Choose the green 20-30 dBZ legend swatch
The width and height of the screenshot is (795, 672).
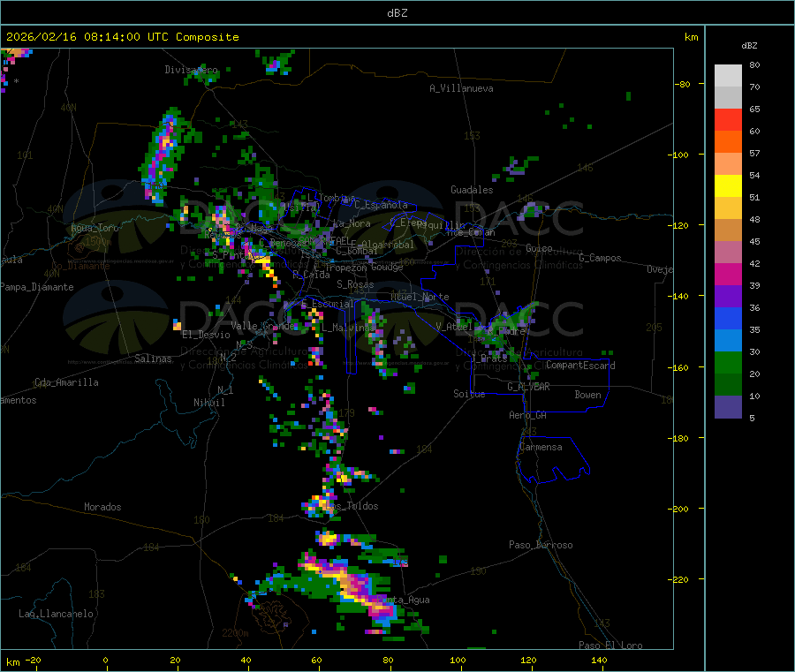[728, 362]
